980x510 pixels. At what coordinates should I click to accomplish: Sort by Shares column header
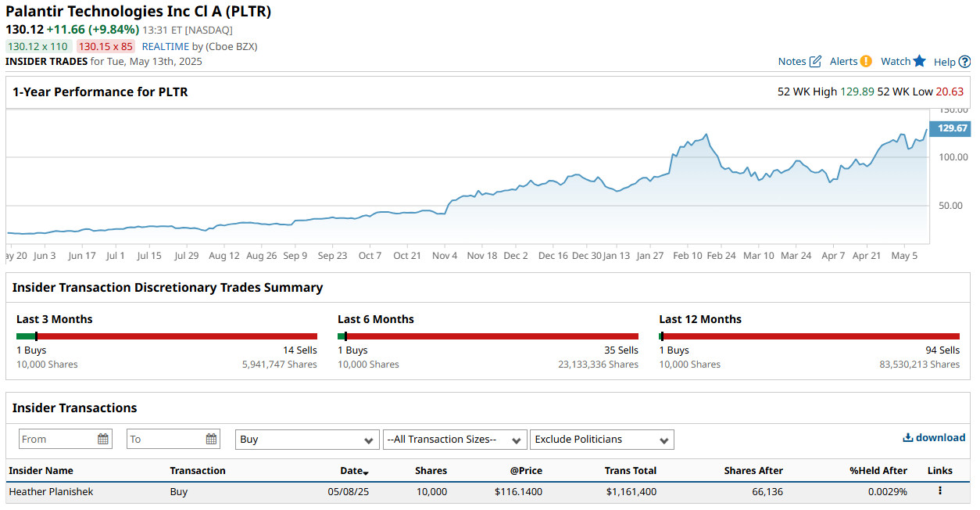point(431,471)
